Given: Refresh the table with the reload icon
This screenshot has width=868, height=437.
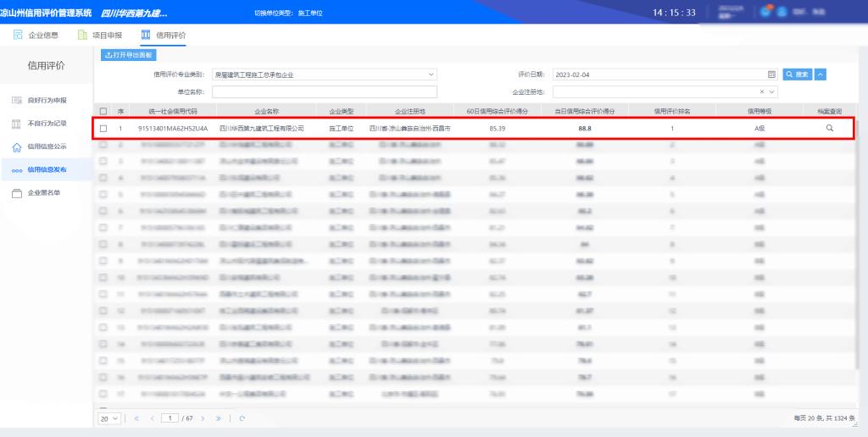Looking at the screenshot, I should point(242,418).
